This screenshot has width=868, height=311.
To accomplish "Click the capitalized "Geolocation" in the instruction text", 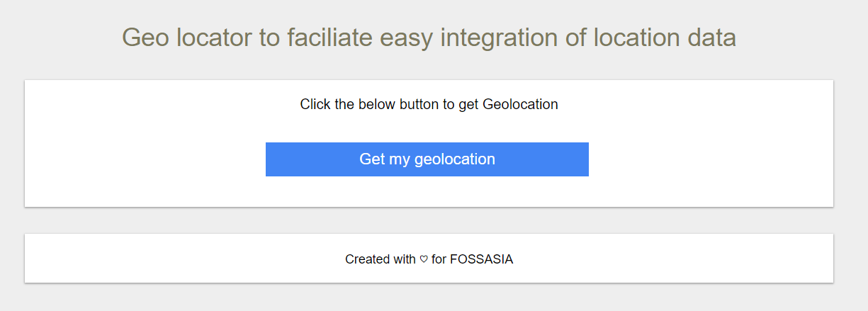I will coord(520,105).
